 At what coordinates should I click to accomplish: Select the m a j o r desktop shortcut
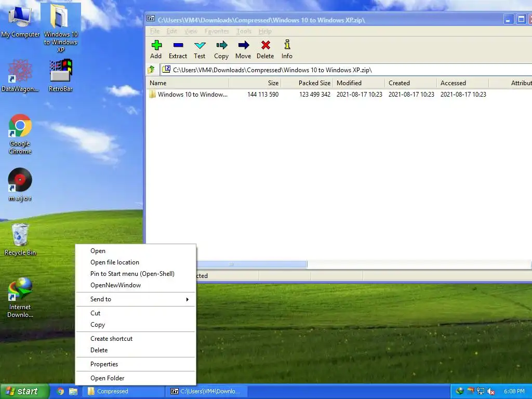pos(20,184)
